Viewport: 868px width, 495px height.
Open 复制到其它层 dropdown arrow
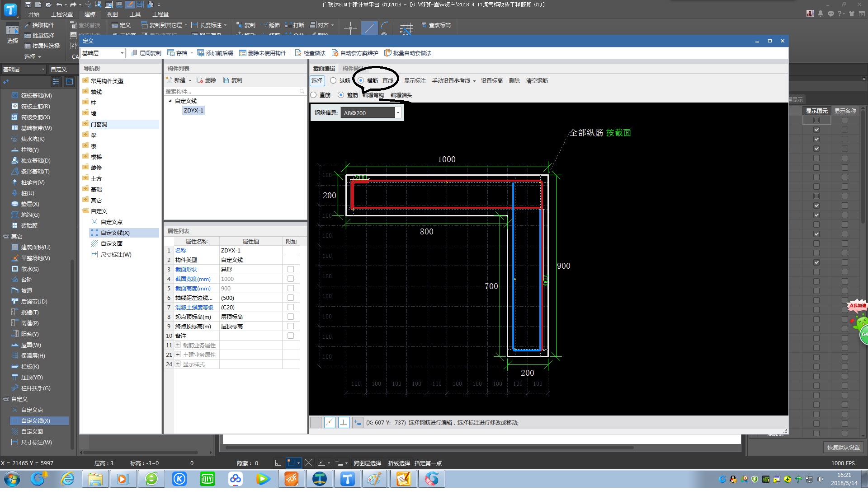186,25
